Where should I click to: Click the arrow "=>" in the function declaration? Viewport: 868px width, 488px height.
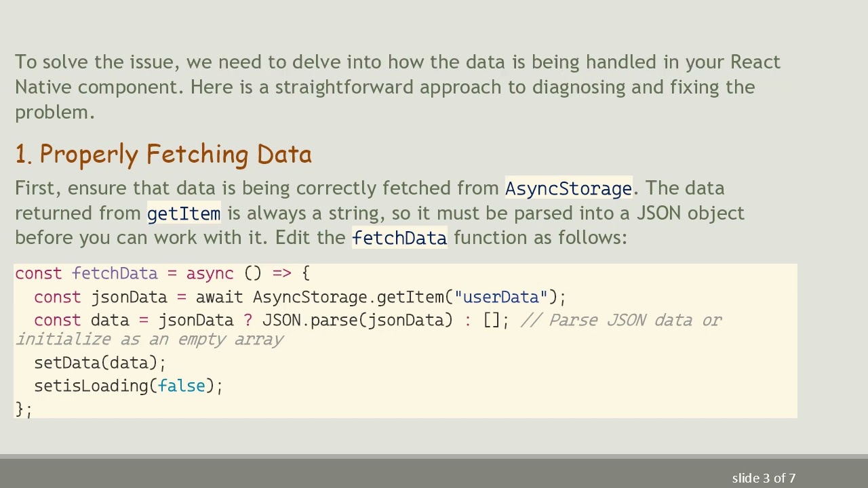pyautogui.click(x=281, y=273)
